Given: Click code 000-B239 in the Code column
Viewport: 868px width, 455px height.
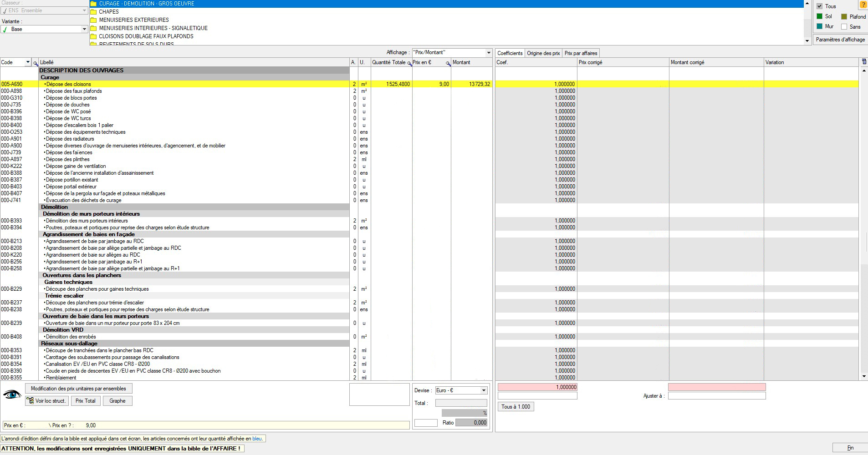Looking at the screenshot, I should tap(11, 323).
